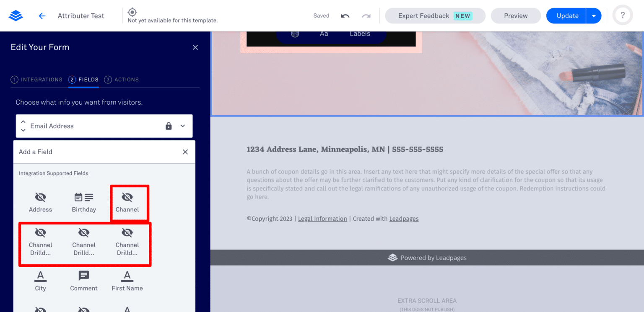644x312 pixels.
Task: Add the Birthday field
Action: tap(84, 202)
